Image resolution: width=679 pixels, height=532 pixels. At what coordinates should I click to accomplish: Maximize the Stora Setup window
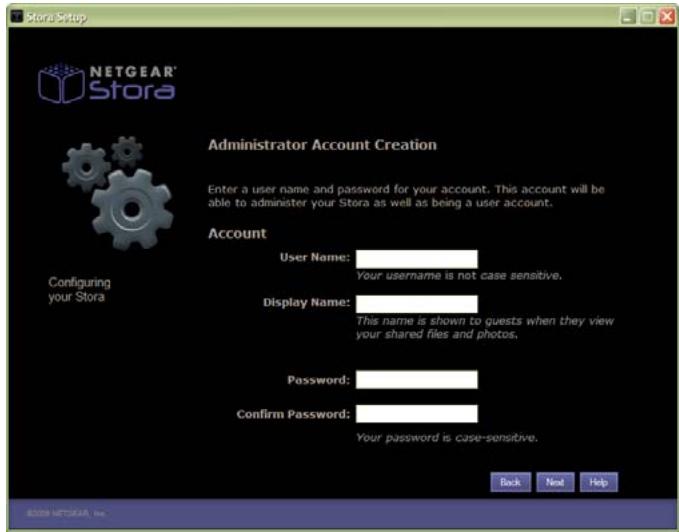coord(647,17)
